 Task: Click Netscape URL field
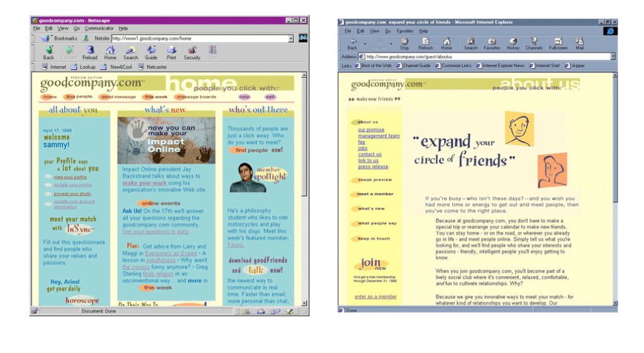click(x=199, y=38)
